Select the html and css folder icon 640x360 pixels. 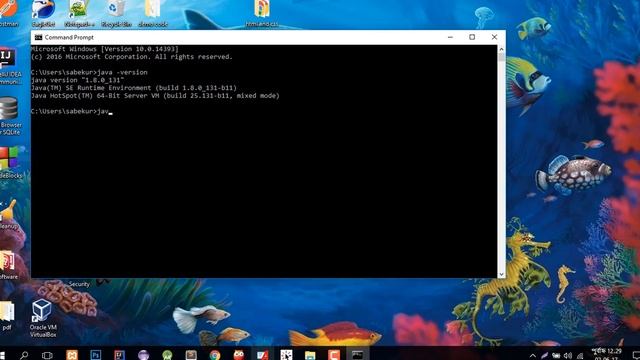point(262,13)
